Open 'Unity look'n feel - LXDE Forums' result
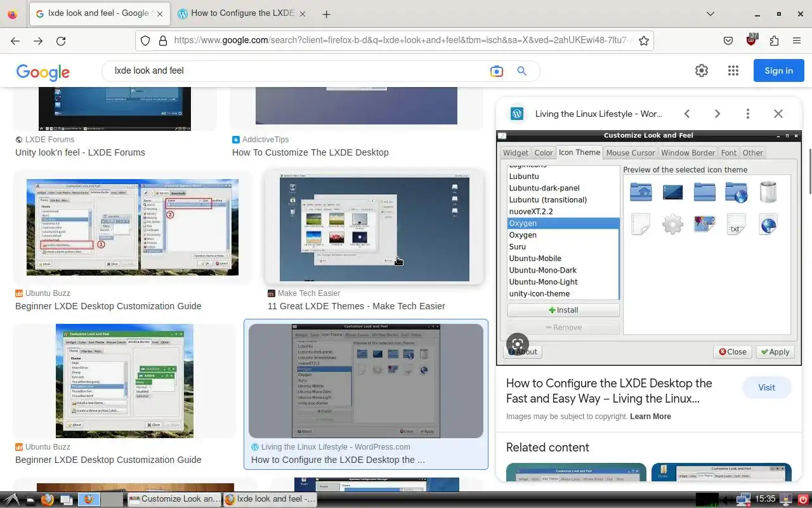Screen dimensions: 812x508 tap(80, 152)
